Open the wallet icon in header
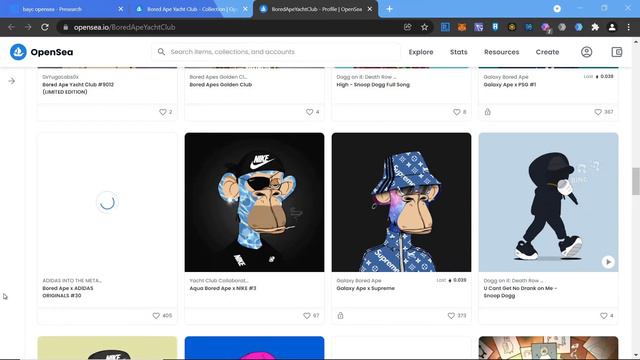 tap(617, 52)
